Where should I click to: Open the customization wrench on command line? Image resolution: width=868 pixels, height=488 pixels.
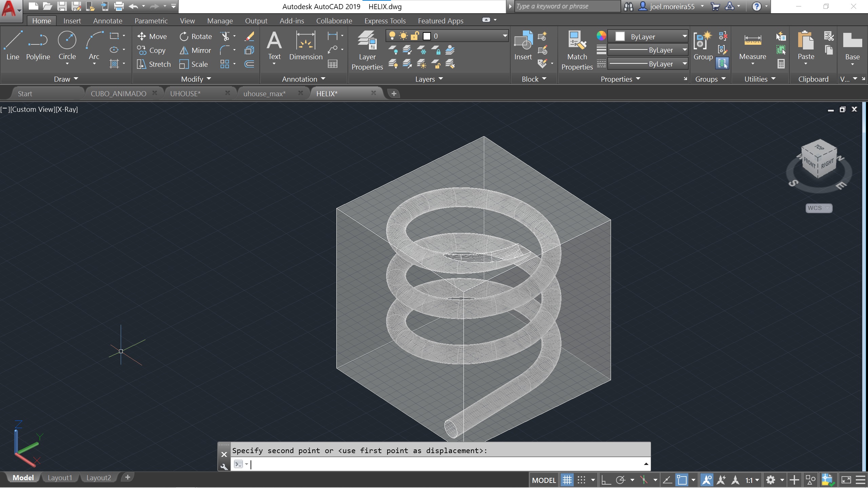pyautogui.click(x=224, y=467)
